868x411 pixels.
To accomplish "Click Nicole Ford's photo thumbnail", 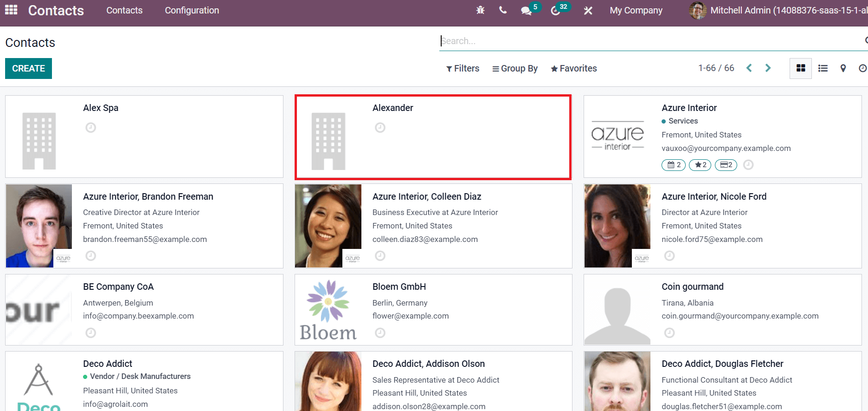I will (x=617, y=226).
